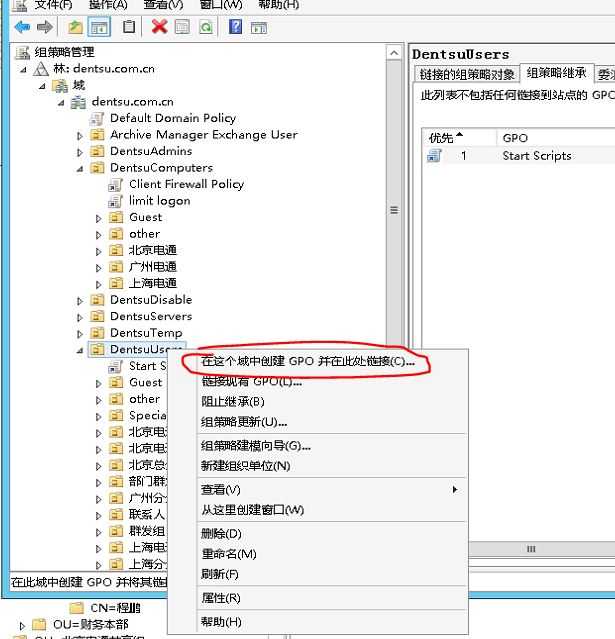Expand the OU=财务本部 node

tap(22, 625)
